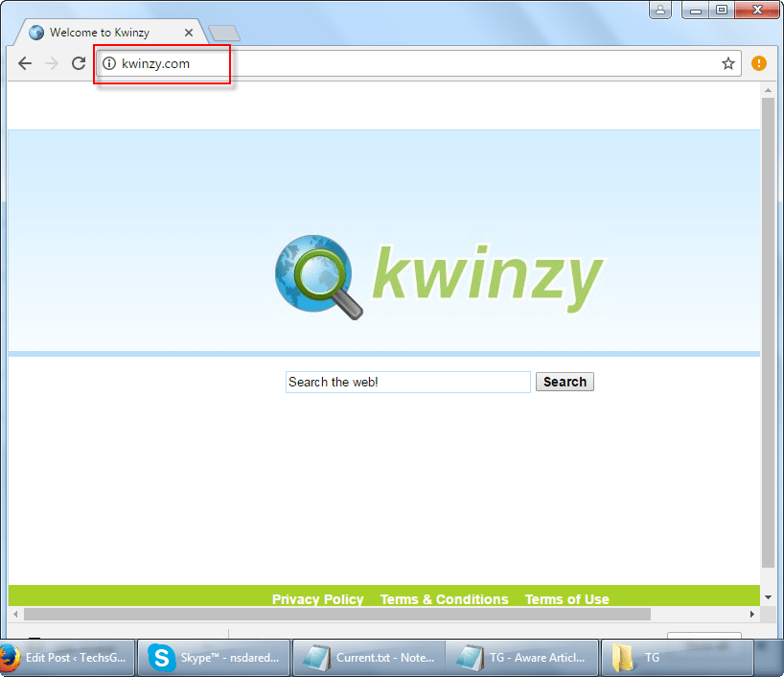784x677 pixels.
Task: Switch to Current.txt Notepad window
Action: click(369, 658)
